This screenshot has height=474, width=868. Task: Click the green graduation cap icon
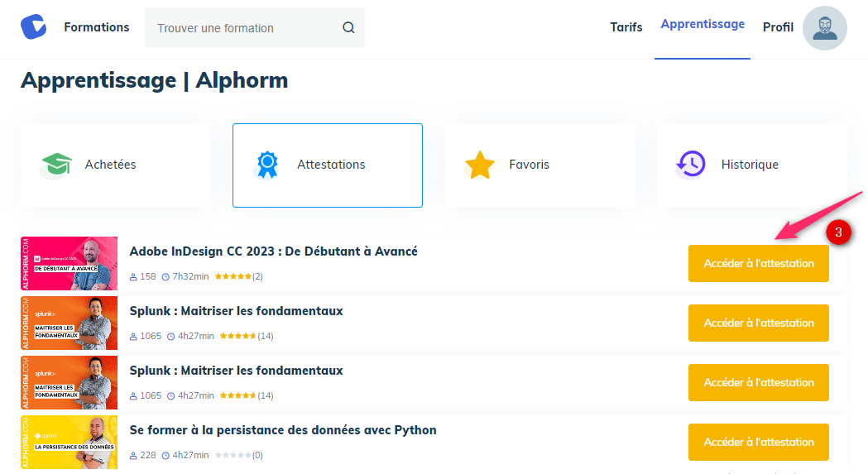click(56, 165)
